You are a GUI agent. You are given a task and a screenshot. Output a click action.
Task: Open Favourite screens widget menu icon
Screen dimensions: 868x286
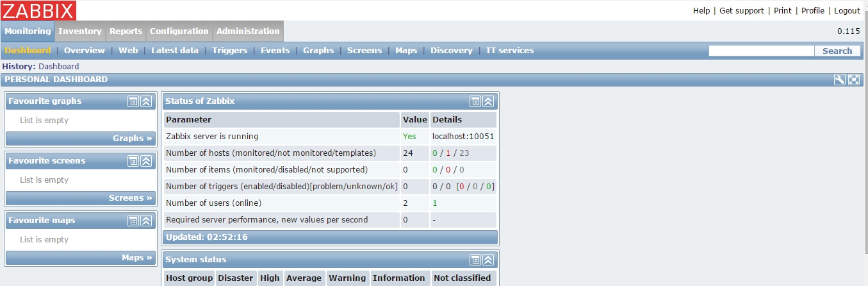[x=133, y=161]
